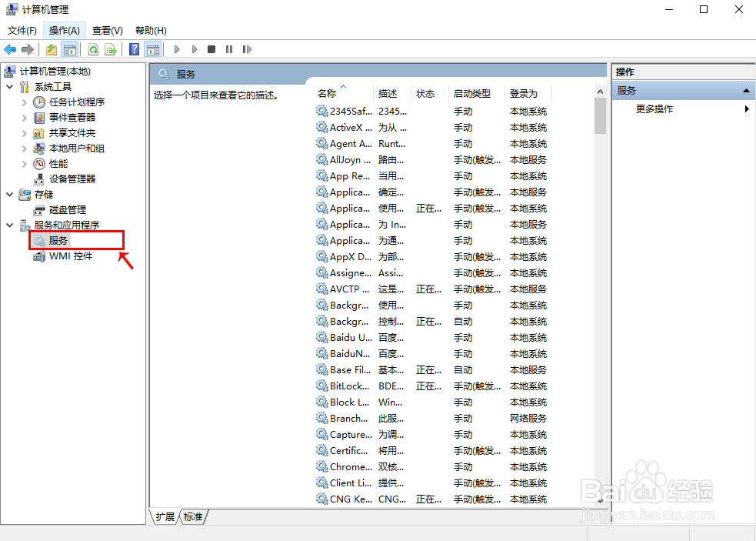
Task: Collapse the 系统工具 tree node
Action: pyautogui.click(x=10, y=87)
